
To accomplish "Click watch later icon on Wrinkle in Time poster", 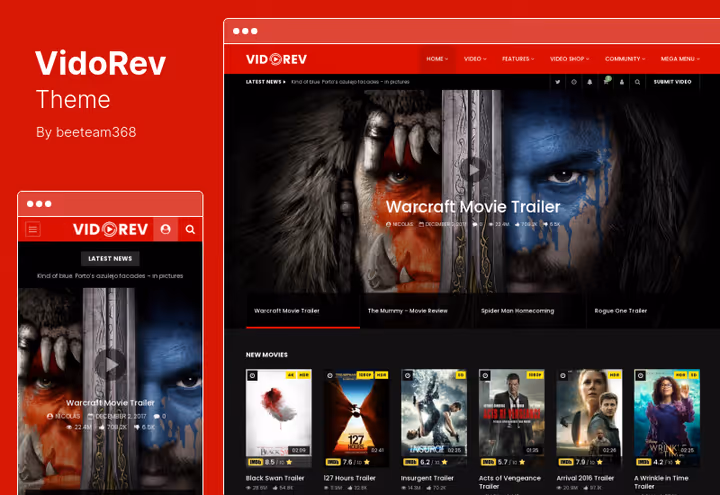I will click(x=641, y=376).
